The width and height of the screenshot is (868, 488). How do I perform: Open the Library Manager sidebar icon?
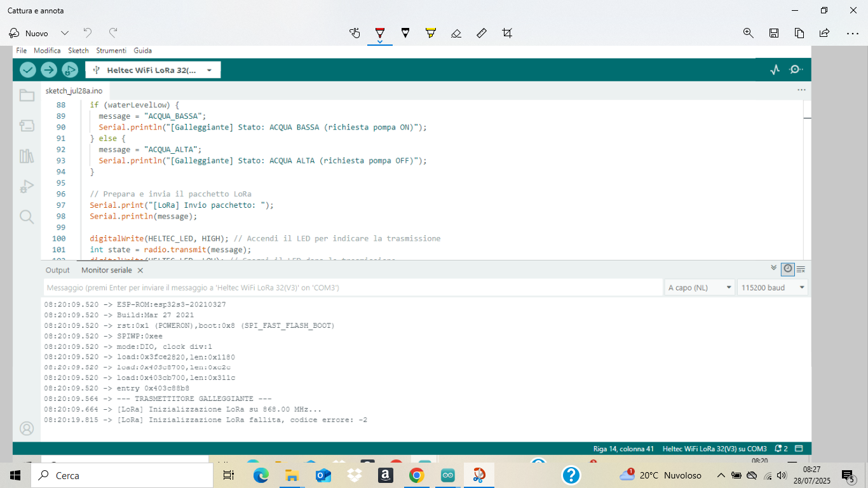point(27,156)
